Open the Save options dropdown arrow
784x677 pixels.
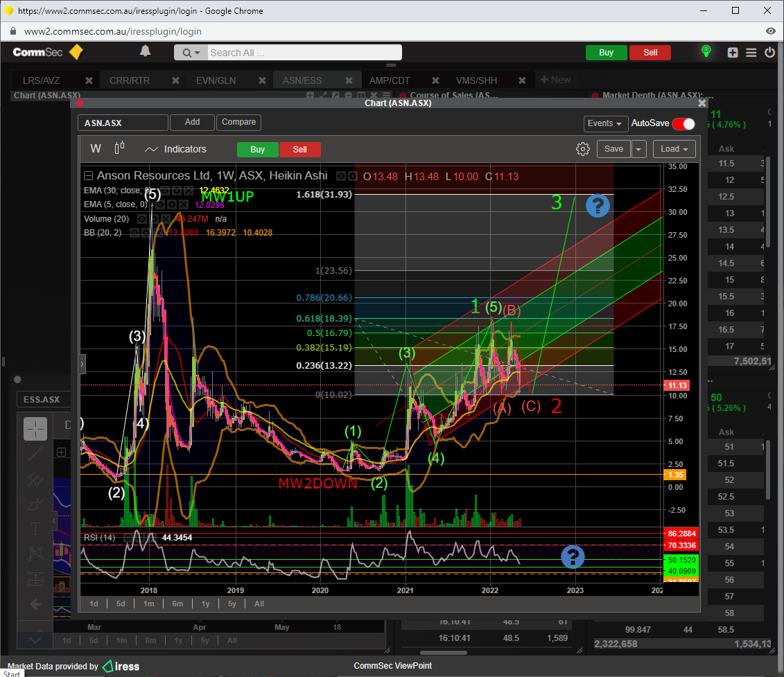click(x=638, y=149)
